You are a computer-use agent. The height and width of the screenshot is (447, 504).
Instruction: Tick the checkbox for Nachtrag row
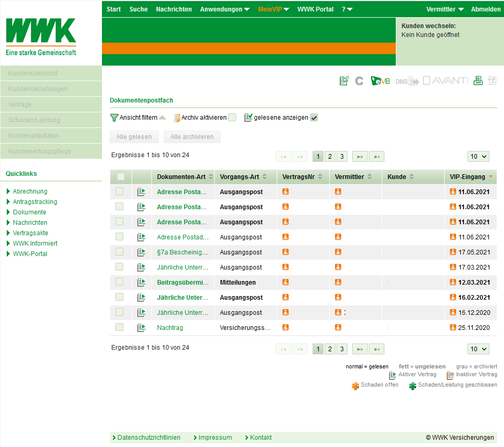119,327
